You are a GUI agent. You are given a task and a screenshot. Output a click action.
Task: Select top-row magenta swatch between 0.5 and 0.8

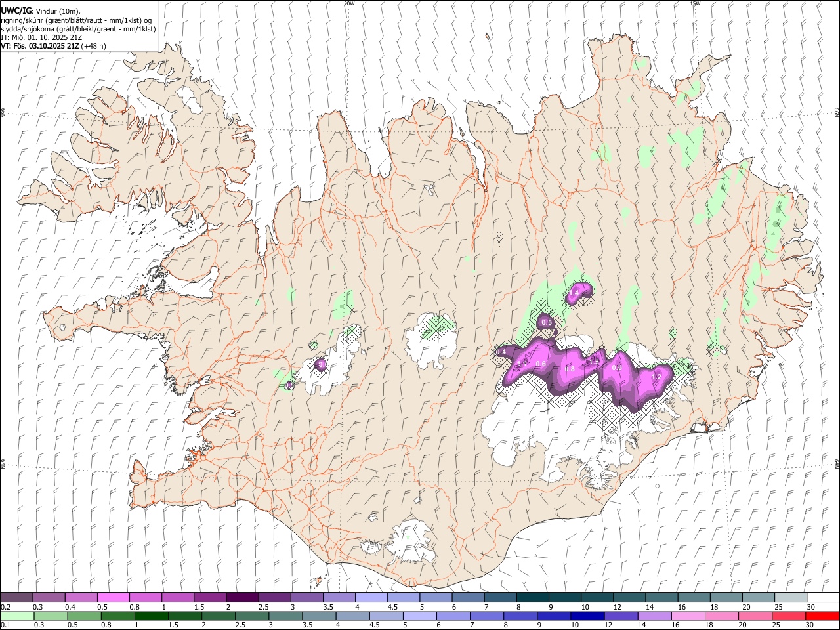pos(114,597)
